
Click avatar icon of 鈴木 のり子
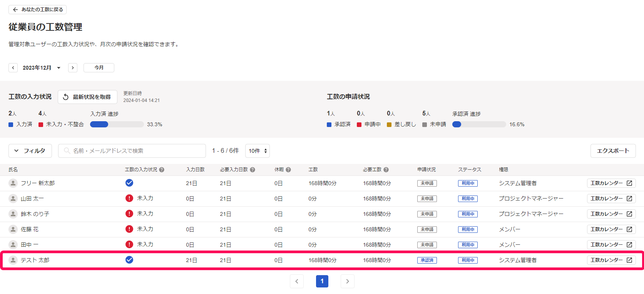pos(13,214)
